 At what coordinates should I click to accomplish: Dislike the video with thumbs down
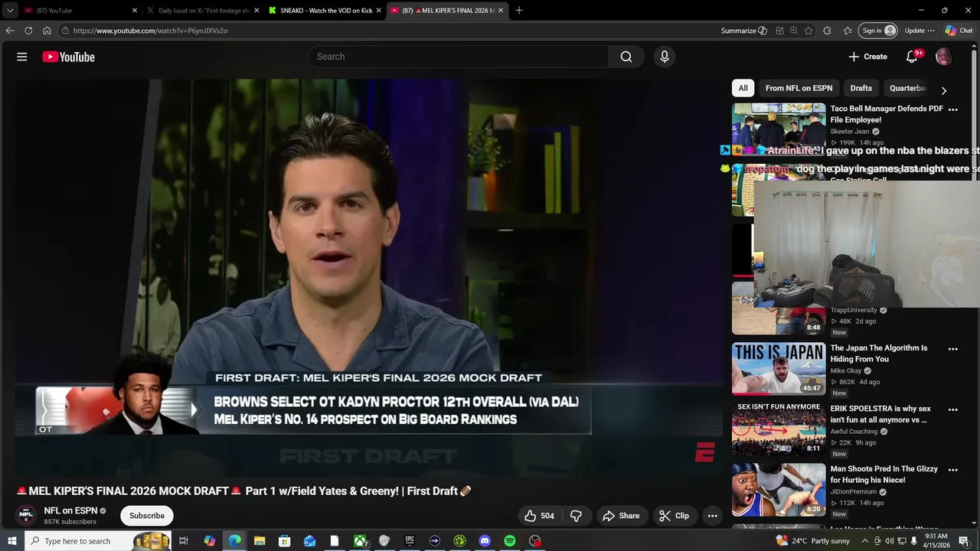577,516
